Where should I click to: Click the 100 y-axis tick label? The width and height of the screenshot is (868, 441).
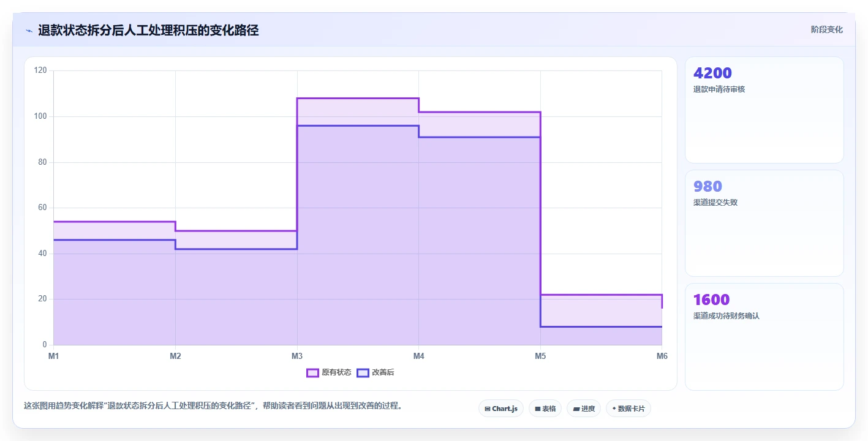pos(40,116)
